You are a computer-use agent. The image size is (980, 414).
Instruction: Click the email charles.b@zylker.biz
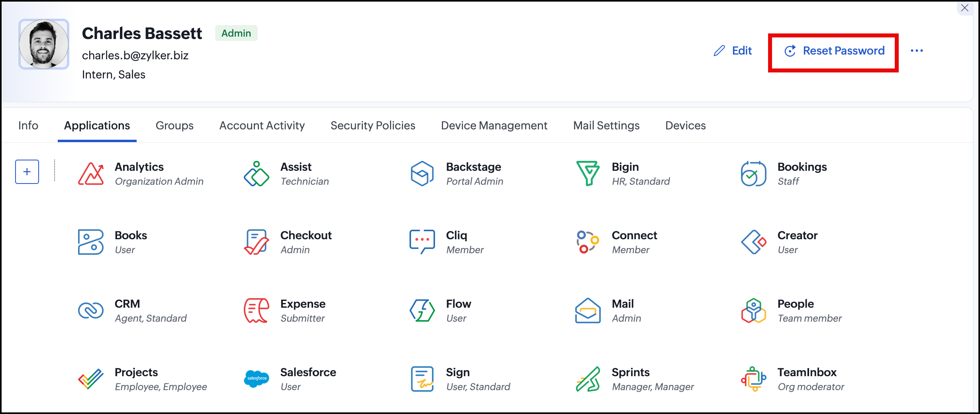(135, 55)
